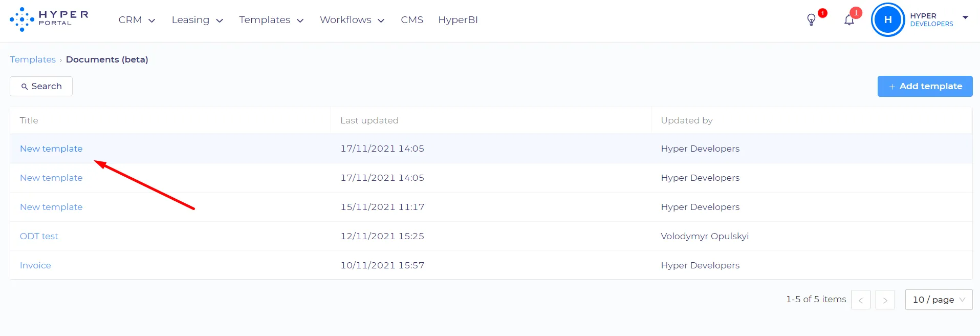Open the ODT test template
Viewport: 980px width, 336px height.
39,236
